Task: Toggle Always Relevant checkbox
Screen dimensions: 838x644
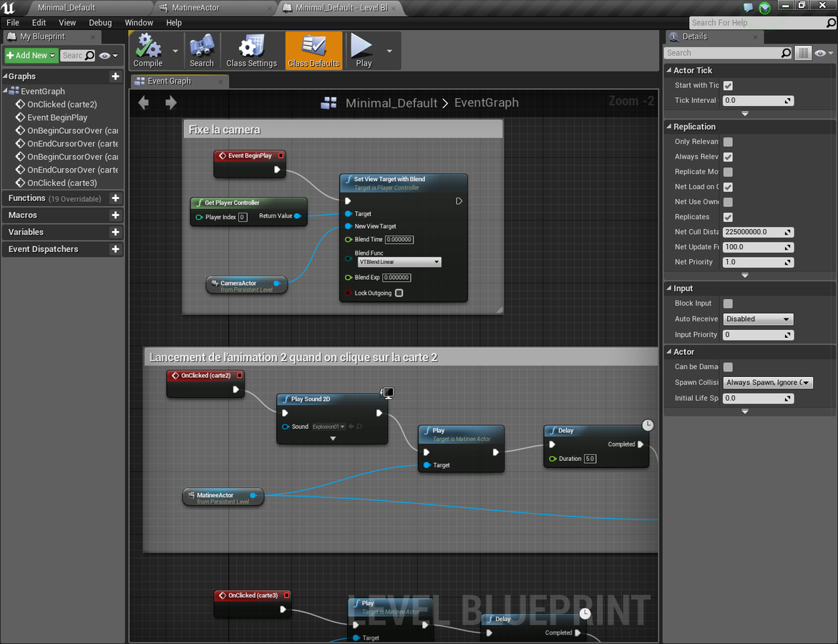Action: pos(728,157)
